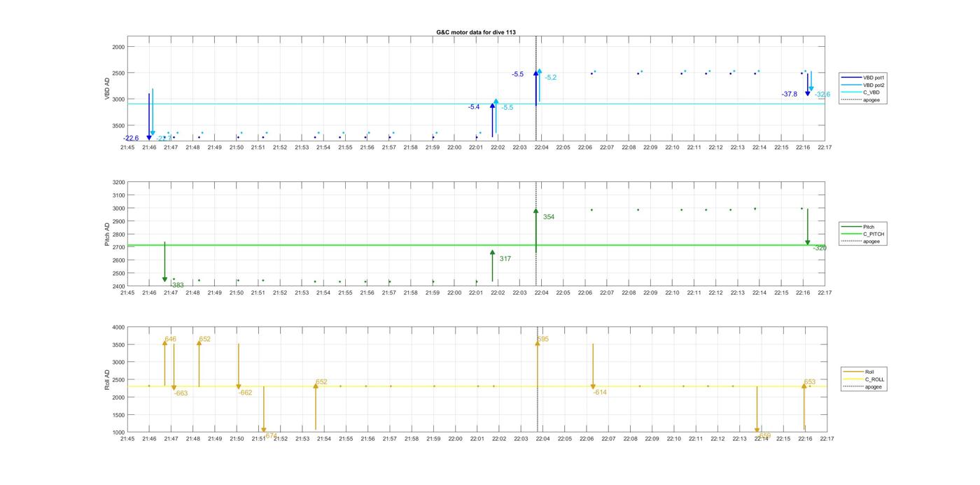Click the pitch arrow marker labeled 354
This screenshot has height=485, width=980.
click(535, 230)
